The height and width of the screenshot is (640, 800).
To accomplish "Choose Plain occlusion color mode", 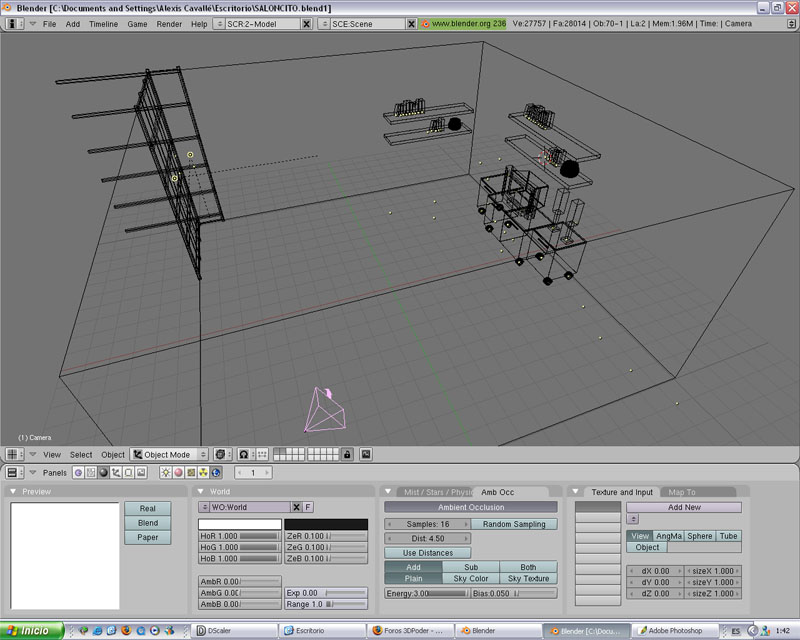I will [413, 578].
